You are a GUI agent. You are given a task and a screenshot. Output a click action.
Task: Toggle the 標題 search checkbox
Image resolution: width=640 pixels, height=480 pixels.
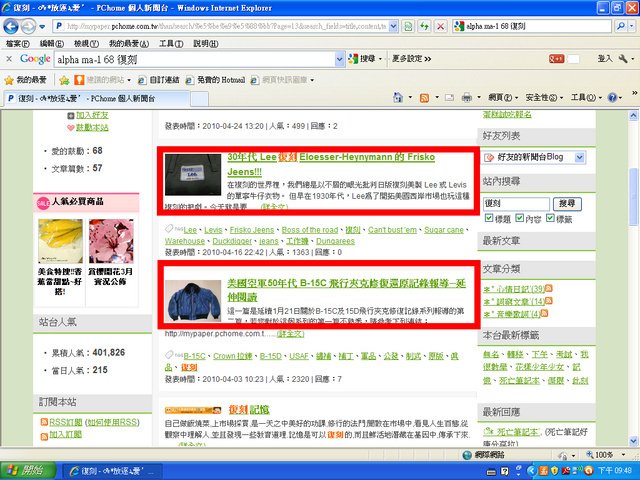[x=489, y=218]
